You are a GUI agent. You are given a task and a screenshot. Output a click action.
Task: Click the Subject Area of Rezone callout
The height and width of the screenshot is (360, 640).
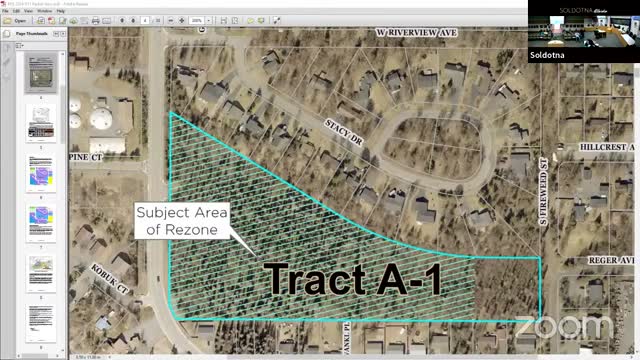pos(182,221)
